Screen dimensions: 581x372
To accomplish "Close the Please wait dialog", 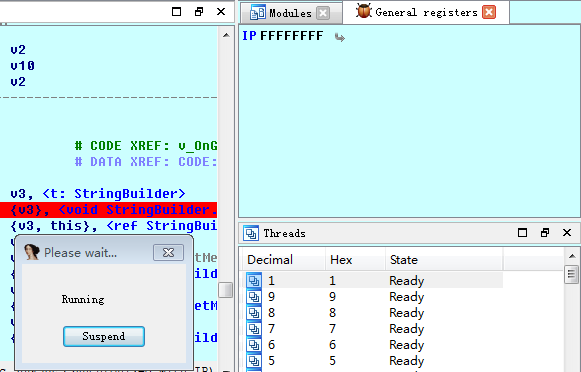I will click(169, 253).
